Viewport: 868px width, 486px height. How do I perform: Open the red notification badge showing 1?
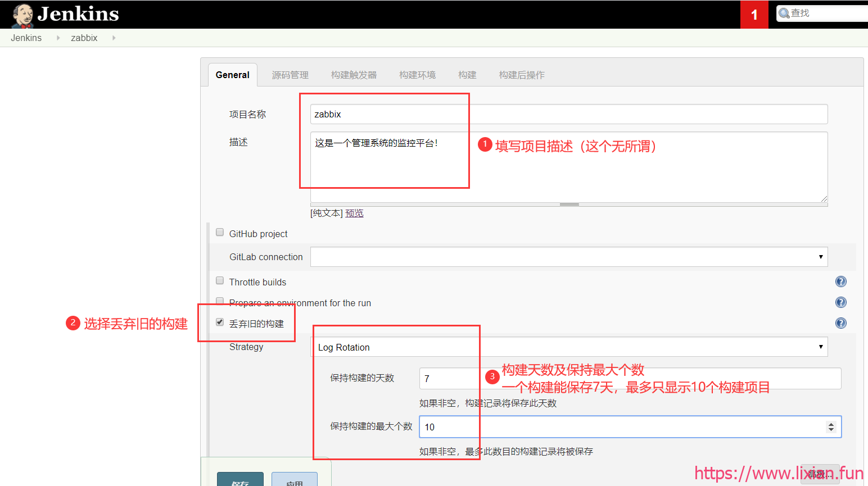pyautogui.click(x=754, y=15)
